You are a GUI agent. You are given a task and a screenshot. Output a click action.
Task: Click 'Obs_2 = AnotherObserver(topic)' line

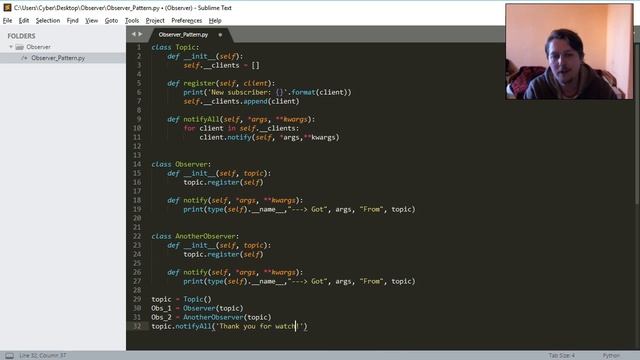point(211,317)
